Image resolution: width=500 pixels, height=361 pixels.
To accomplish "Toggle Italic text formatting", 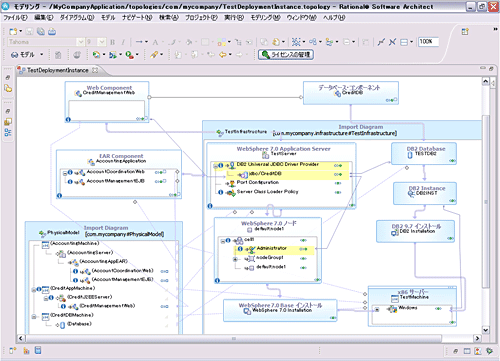I will pyautogui.click(x=123, y=42).
